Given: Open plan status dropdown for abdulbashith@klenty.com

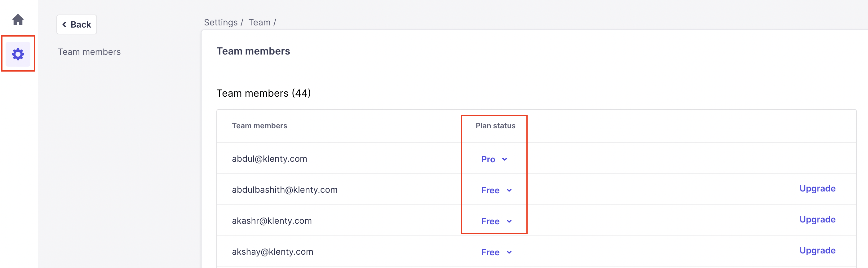Looking at the screenshot, I should coord(496,190).
